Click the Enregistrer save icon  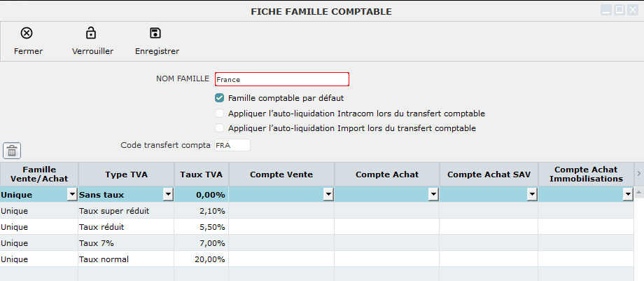(x=155, y=33)
